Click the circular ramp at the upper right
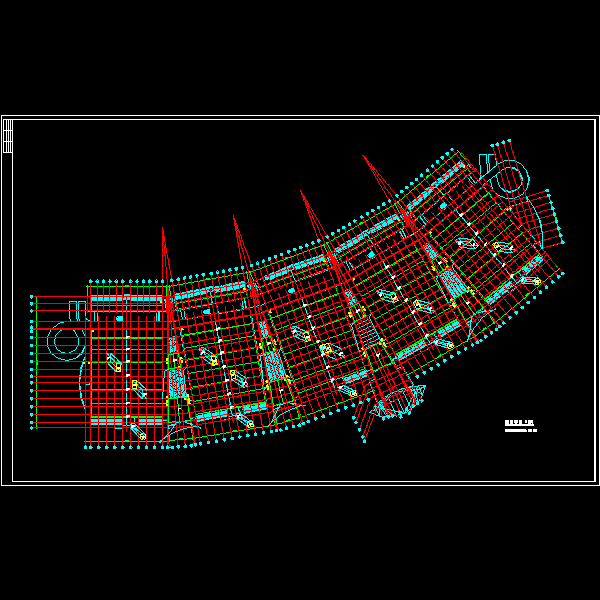This screenshot has width=600, height=600. tap(510, 179)
